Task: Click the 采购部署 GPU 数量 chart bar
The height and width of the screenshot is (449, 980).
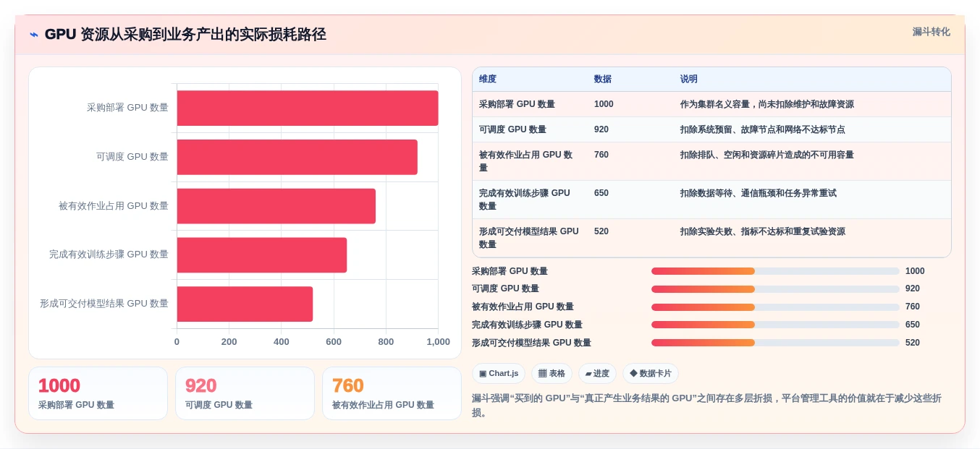Action: (308, 108)
